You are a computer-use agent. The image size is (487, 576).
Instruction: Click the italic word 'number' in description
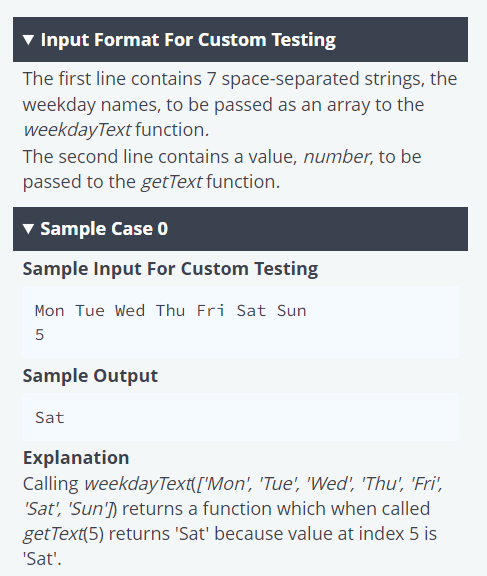(x=336, y=157)
